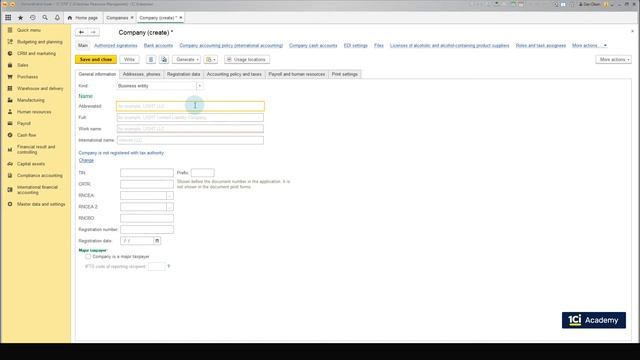Close the Company (create) tab
Screen dimensions: 640x360
(181, 18)
